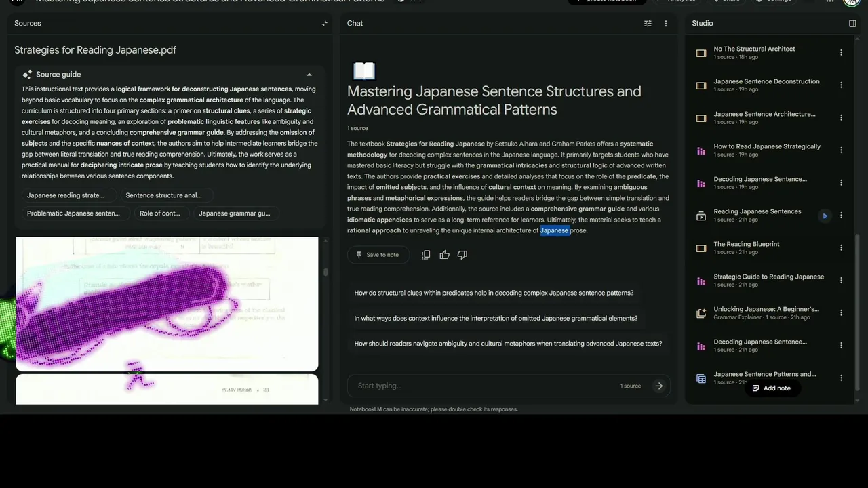The height and width of the screenshot is (488, 868).
Task: Click the source PDF page preview
Action: (x=167, y=304)
